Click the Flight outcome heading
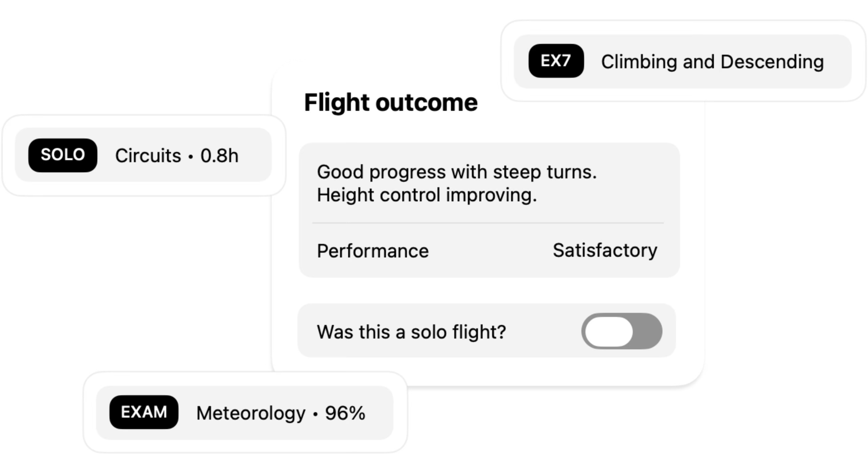868x473 pixels. 391,102
